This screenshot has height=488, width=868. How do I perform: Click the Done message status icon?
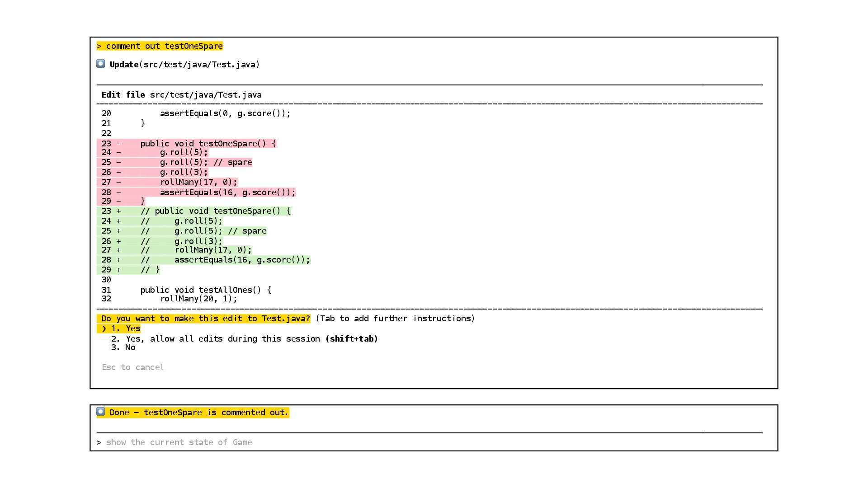coord(100,412)
